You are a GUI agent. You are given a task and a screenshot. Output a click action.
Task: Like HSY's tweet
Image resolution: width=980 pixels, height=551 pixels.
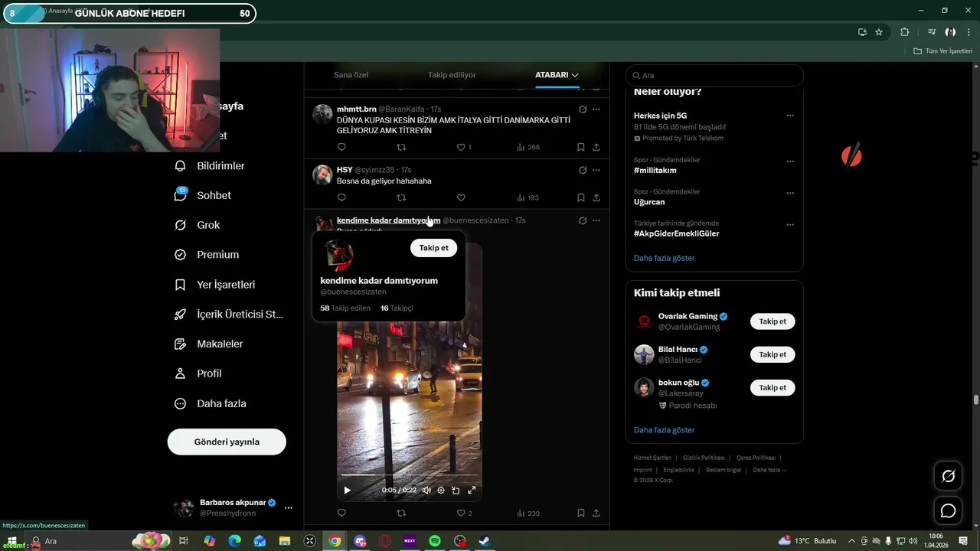pos(461,197)
